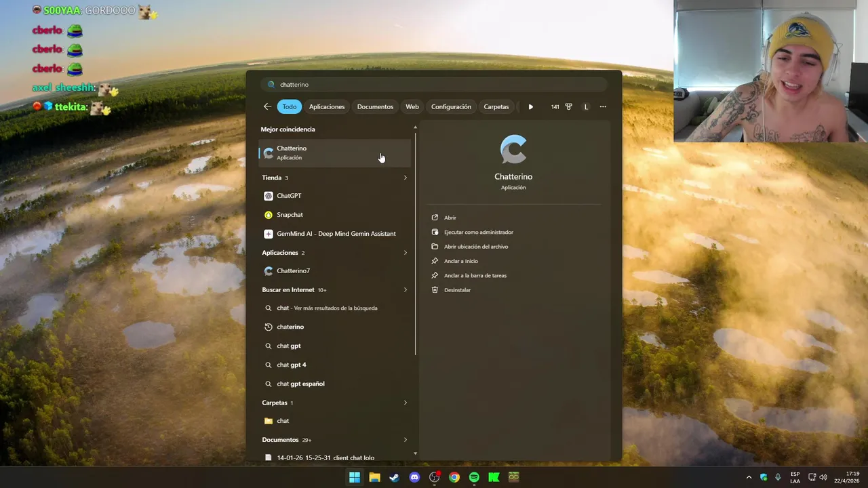Click Desinstalar for Chatterino
The width and height of the screenshot is (868, 488).
click(457, 290)
